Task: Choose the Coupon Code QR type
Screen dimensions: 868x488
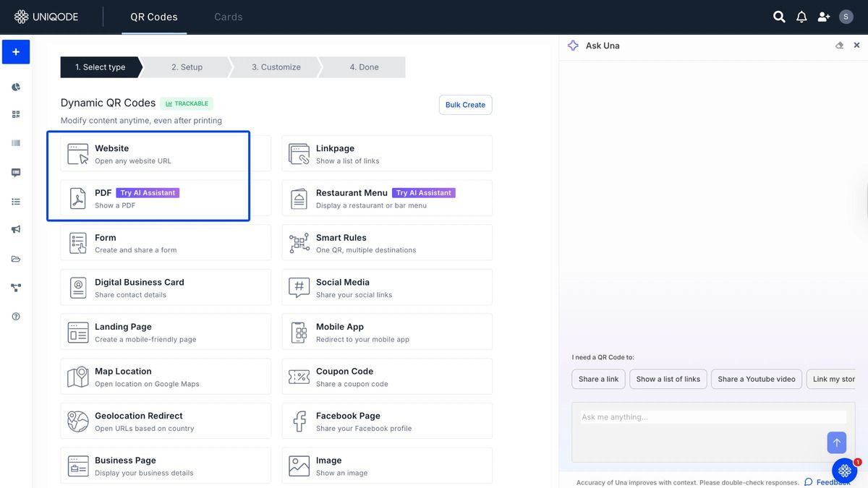Action: [387, 377]
